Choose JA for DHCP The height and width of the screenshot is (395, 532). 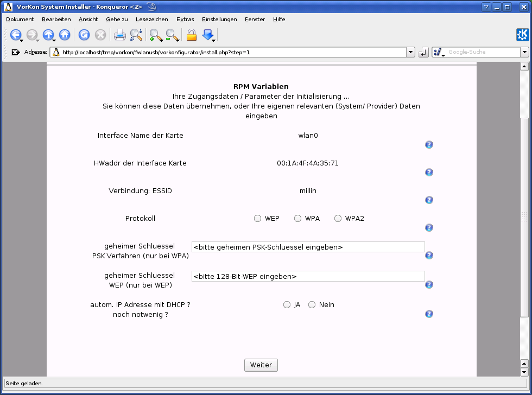pos(287,305)
